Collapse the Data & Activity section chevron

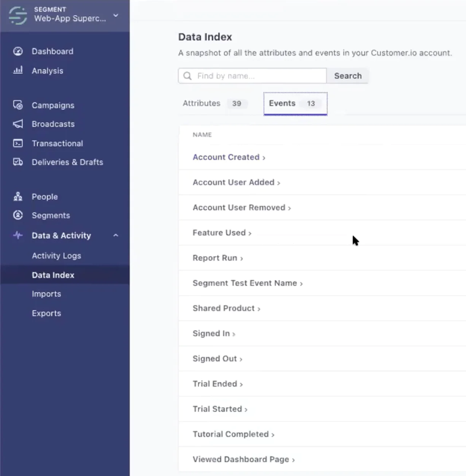point(116,235)
